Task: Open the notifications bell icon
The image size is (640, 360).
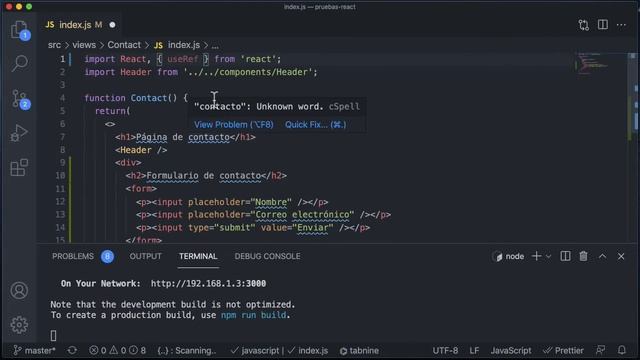Action: point(622,350)
